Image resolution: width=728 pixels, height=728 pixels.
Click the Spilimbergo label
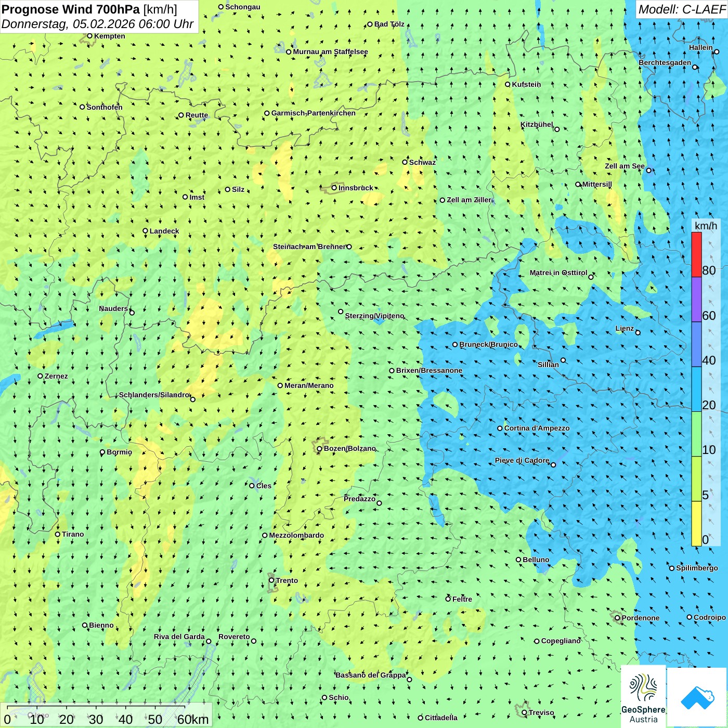[x=697, y=568]
